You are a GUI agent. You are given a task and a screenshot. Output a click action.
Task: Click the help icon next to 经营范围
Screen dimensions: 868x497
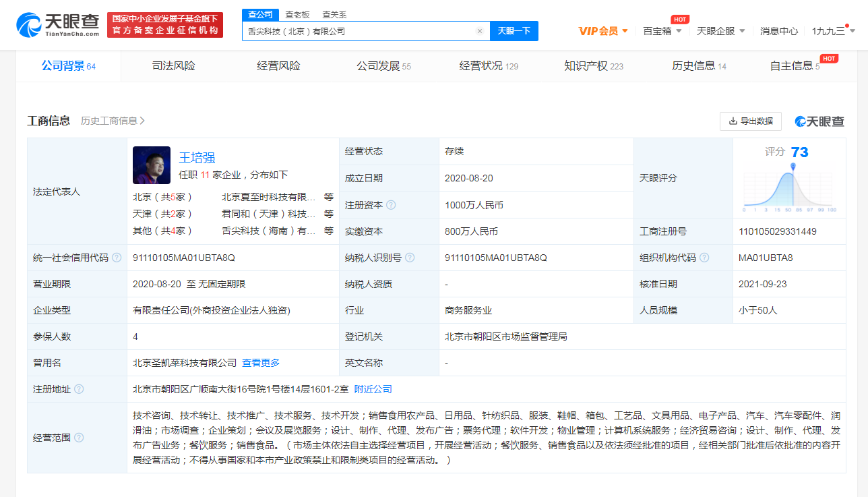pos(79,438)
